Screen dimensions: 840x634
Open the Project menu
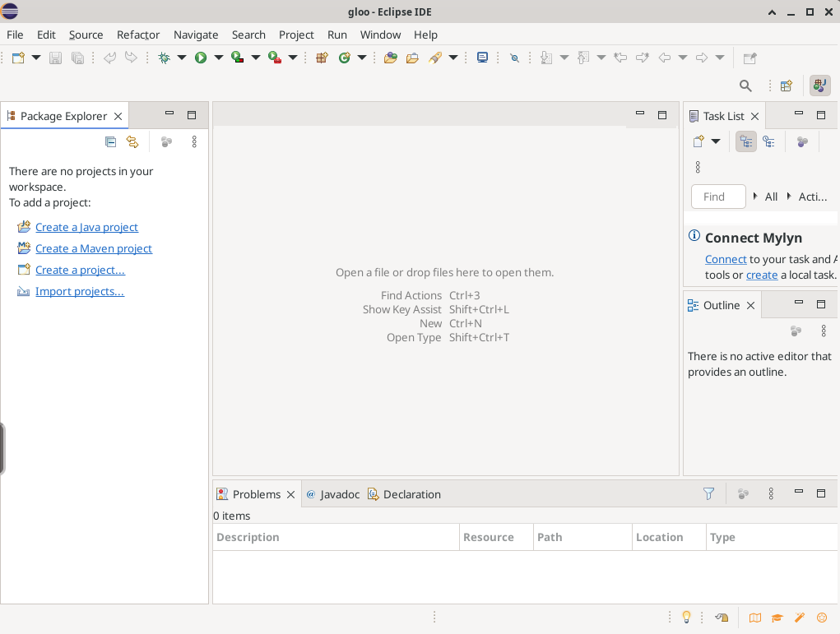(296, 35)
